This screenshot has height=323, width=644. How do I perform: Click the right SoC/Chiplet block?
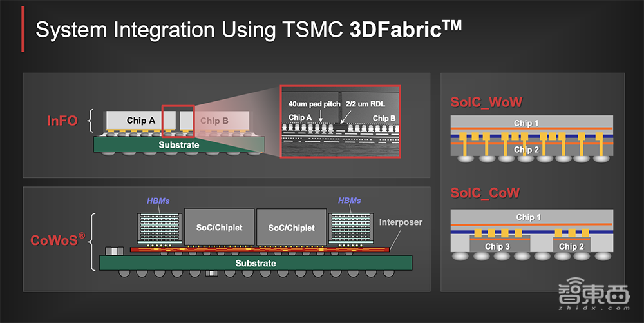click(x=291, y=228)
